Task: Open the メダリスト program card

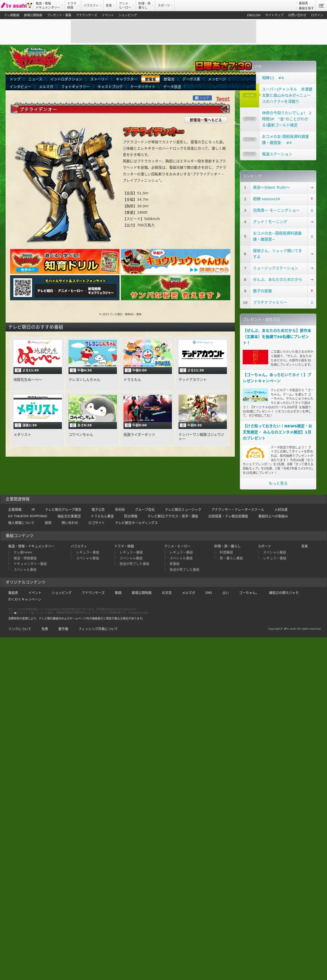Action: (x=38, y=419)
